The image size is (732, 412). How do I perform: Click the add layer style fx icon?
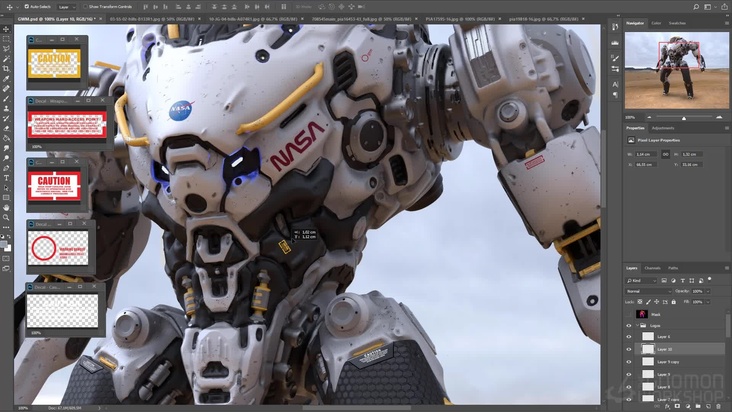[x=667, y=406]
